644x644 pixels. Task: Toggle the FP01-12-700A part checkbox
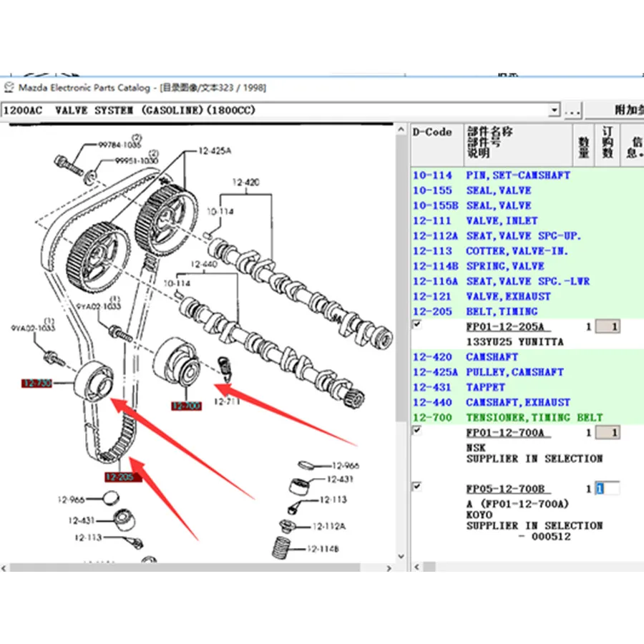tap(417, 431)
